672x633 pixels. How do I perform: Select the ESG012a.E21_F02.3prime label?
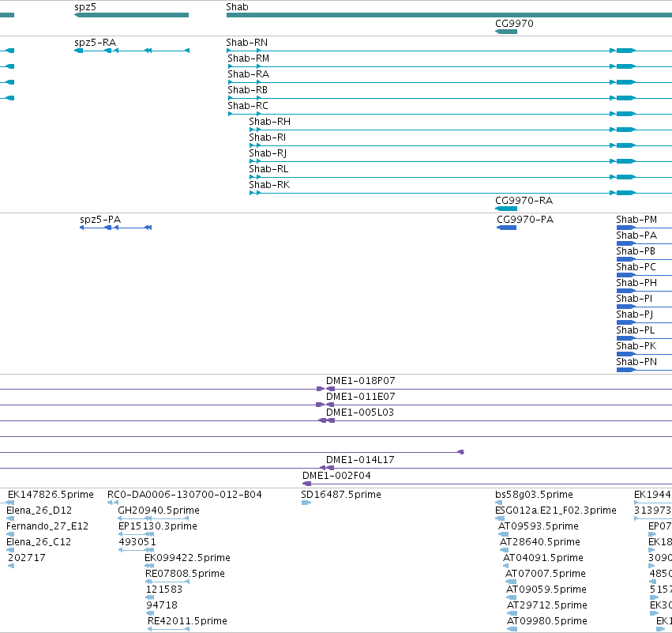point(556,511)
